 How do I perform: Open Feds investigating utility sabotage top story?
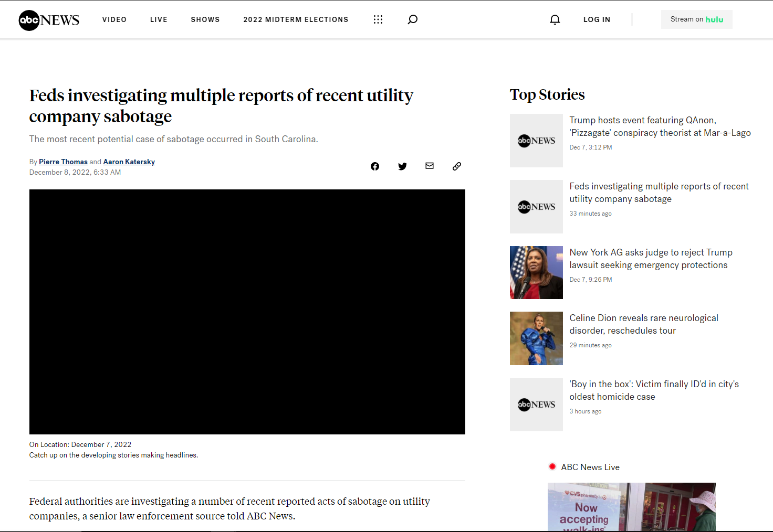(659, 193)
